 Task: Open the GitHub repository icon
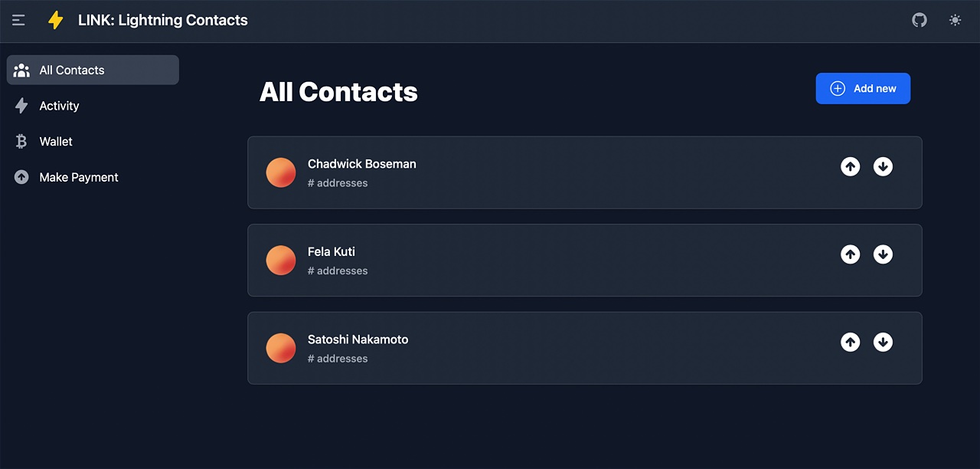coord(920,21)
